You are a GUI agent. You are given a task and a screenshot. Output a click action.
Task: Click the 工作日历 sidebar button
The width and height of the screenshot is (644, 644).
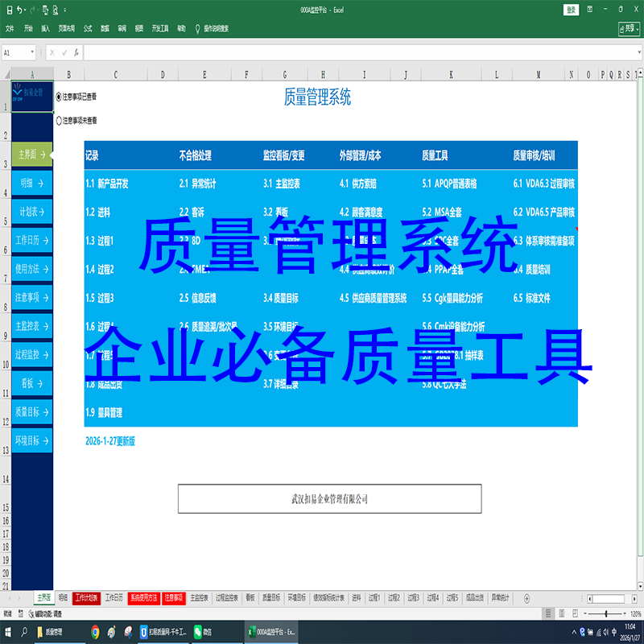click(x=32, y=240)
